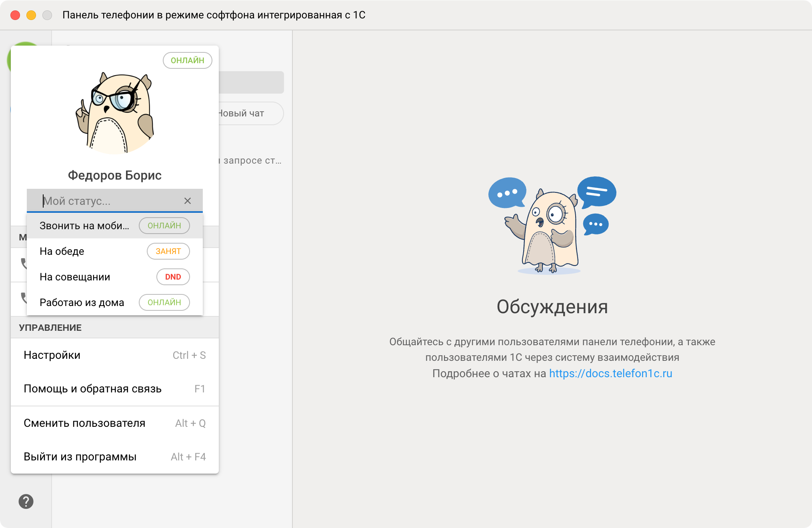
Task: Click the 'Обсуждения' heading
Action: pos(552,307)
